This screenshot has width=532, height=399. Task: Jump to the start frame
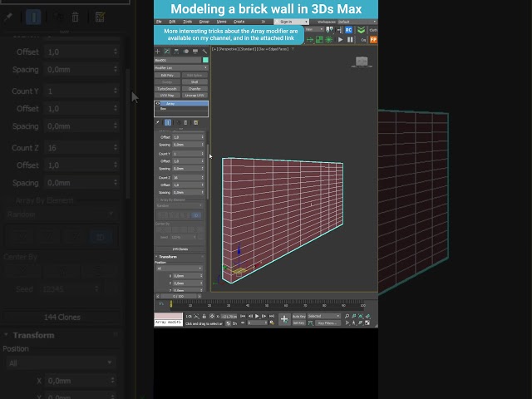tap(243, 316)
